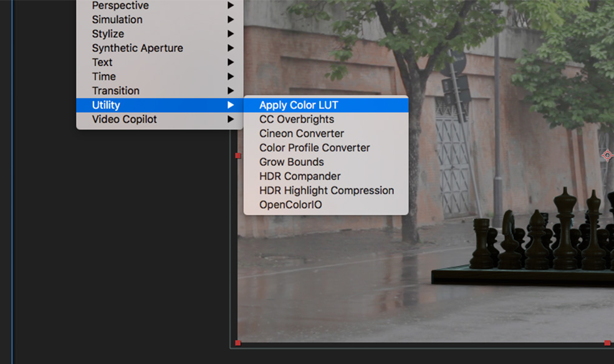Click the submenu arrow beside Time
This screenshot has height=364, width=614.
231,76
